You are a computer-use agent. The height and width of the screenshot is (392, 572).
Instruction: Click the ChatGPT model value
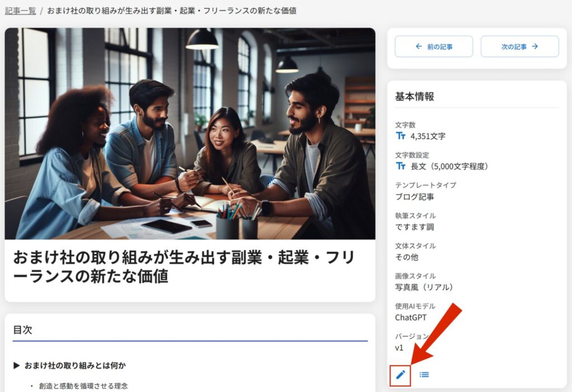[411, 317]
